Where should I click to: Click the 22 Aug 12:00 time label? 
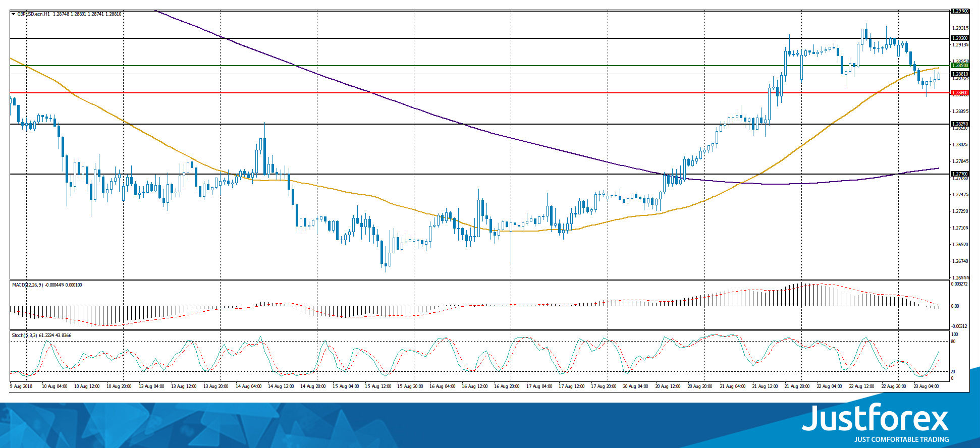862,386
